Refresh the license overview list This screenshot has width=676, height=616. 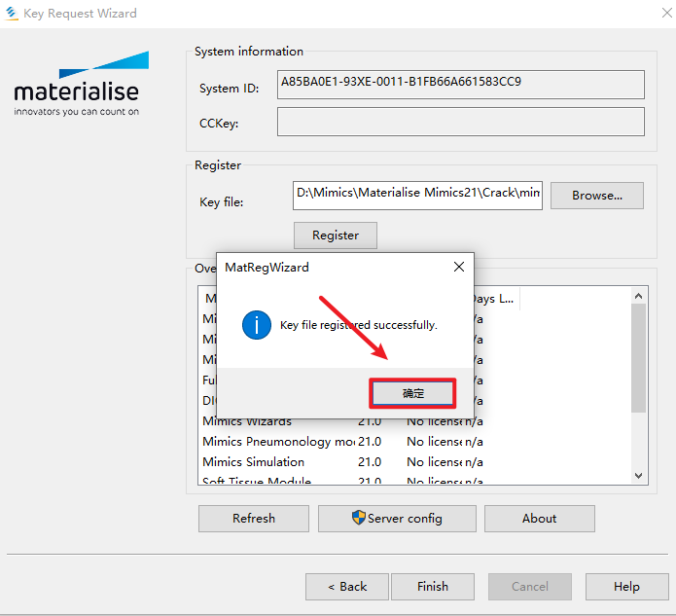(x=253, y=519)
